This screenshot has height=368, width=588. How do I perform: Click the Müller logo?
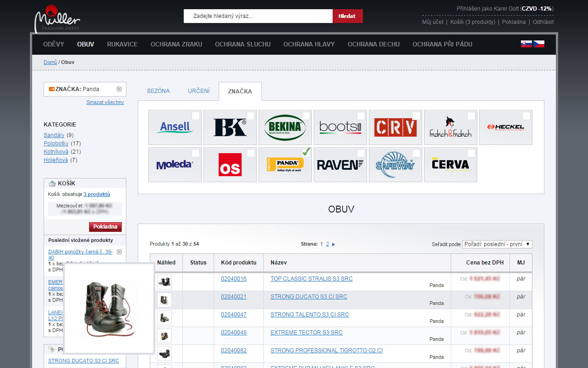57,19
